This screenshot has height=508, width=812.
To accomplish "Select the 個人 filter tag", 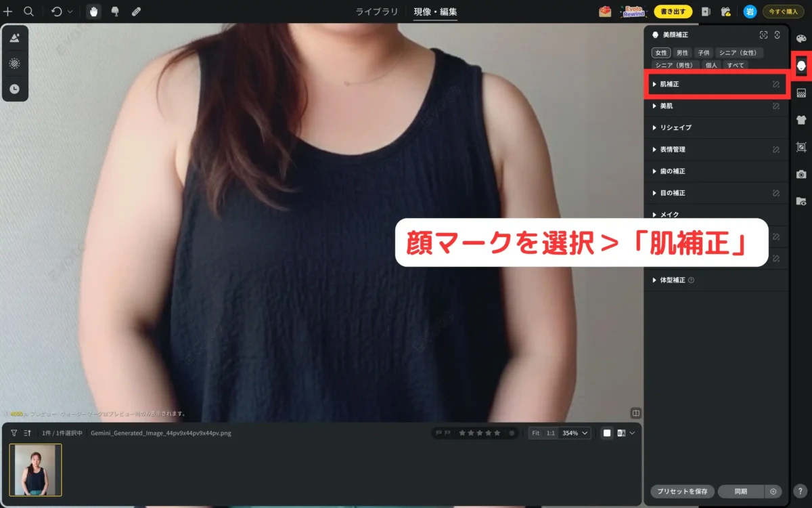I will (x=711, y=65).
